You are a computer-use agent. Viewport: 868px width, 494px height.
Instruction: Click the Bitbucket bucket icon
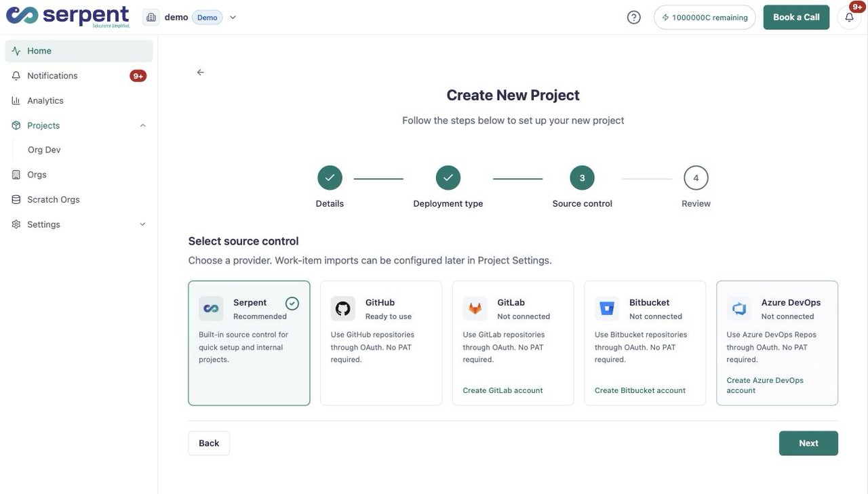click(x=607, y=308)
